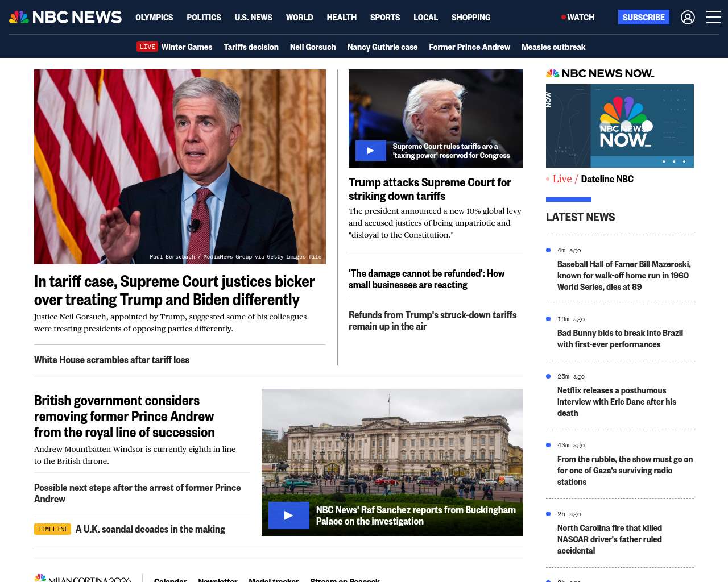
Task: Go to the Shopping section
Action: (471, 18)
